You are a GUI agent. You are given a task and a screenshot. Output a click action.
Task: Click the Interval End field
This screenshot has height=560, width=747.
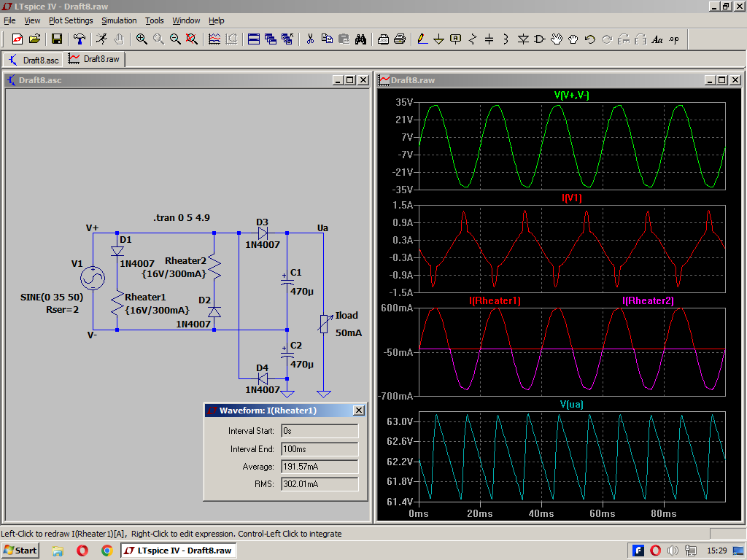[320, 449]
